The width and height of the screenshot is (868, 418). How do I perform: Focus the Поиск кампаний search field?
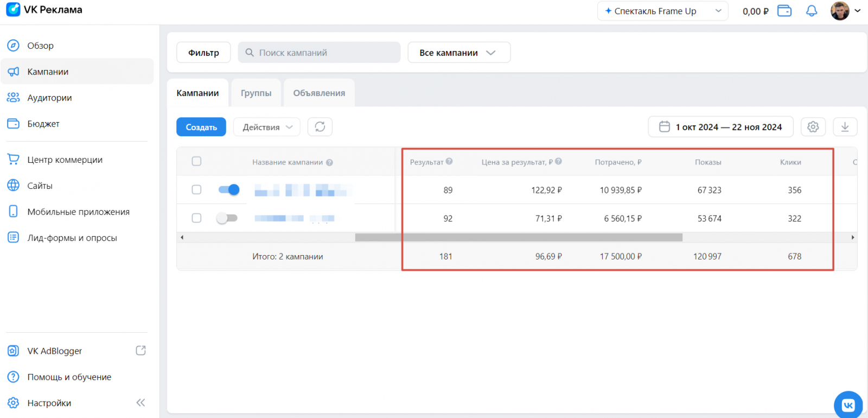click(319, 53)
